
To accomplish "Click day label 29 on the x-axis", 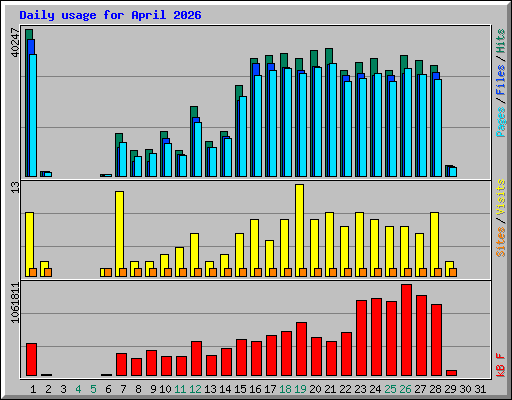I will pos(450,389).
